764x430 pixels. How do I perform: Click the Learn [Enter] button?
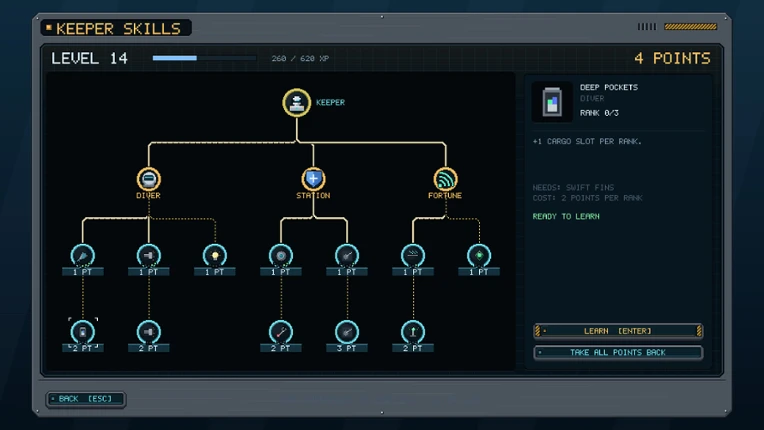point(618,331)
